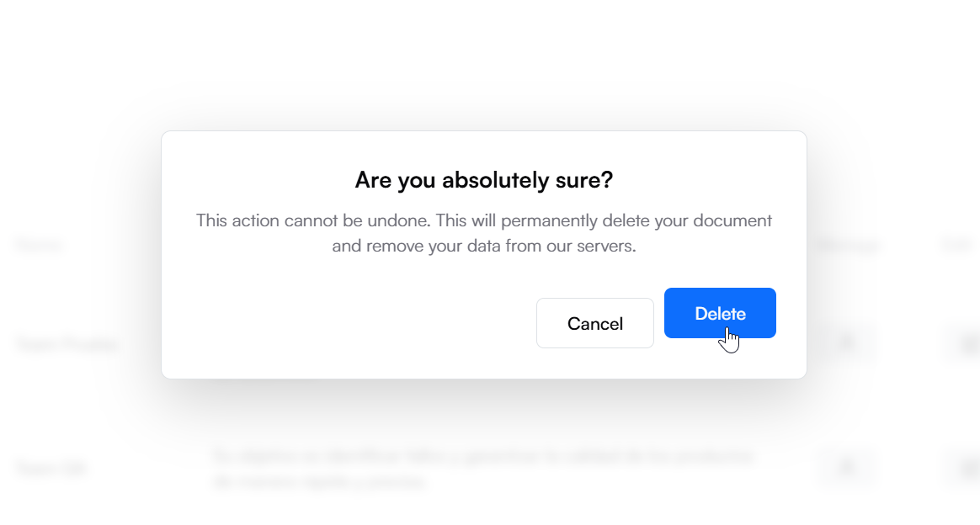This screenshot has width=980, height=525.
Task: Click blurred column header right of the dialog
Action: (850, 246)
